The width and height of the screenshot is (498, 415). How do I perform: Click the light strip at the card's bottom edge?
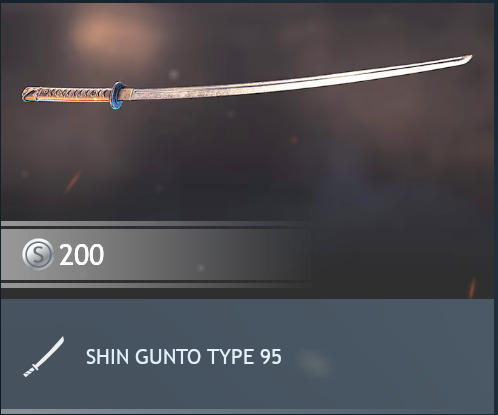[x=247, y=412]
